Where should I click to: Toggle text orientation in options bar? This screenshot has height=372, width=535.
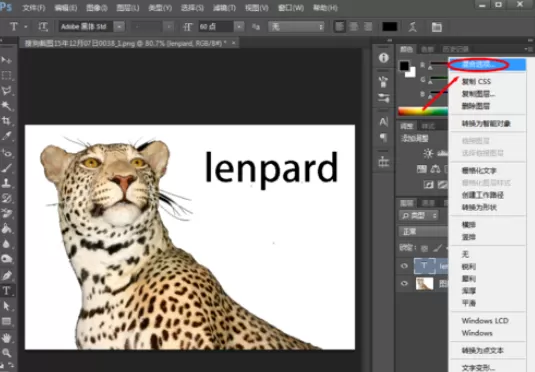43,27
